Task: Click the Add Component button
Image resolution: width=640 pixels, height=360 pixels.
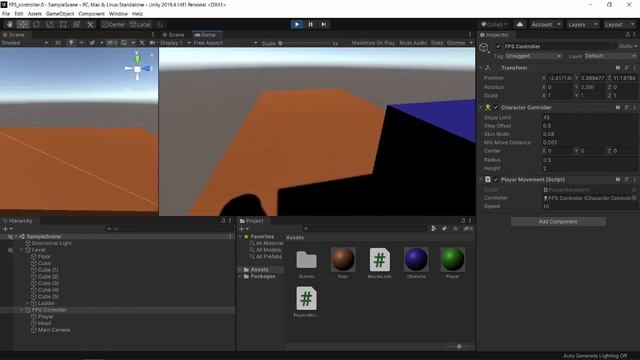Action: pos(558,222)
